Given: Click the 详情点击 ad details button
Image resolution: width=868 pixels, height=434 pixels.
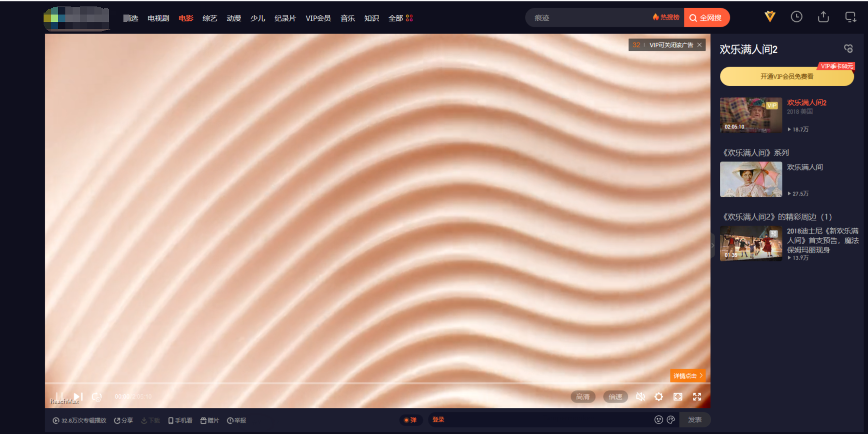Looking at the screenshot, I should (x=687, y=376).
